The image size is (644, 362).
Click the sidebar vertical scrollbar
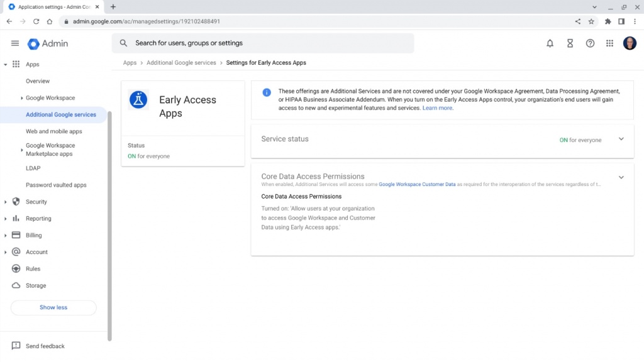[x=109, y=226]
